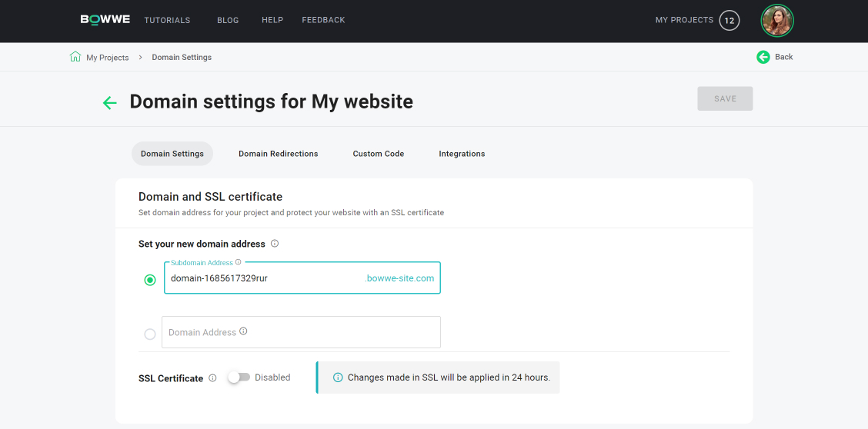868x429 pixels.
Task: Select the Subdomain Address radio button
Action: pos(150,281)
